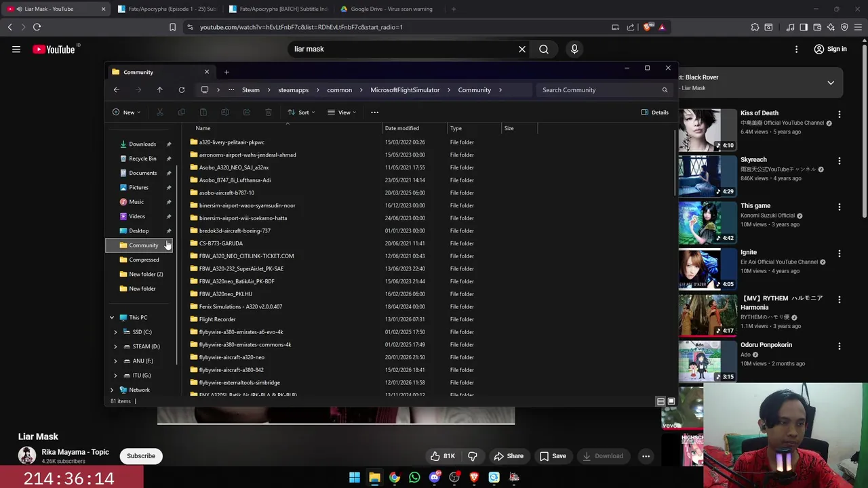Click the YouTube search magnifier button
868x488 pixels.
point(544,49)
